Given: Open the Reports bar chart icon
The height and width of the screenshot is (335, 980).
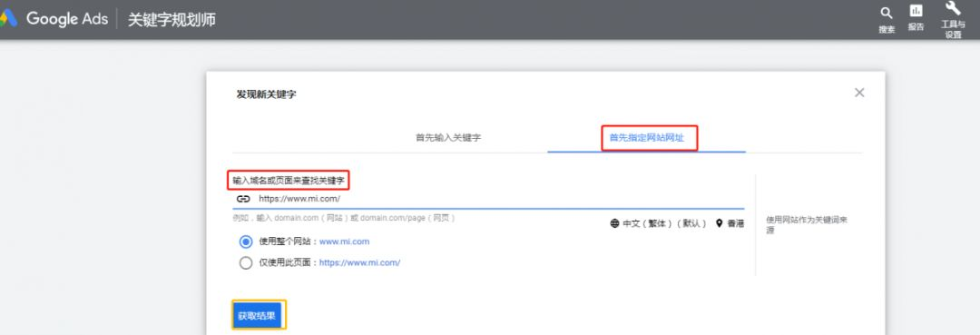Looking at the screenshot, I should point(916,11).
